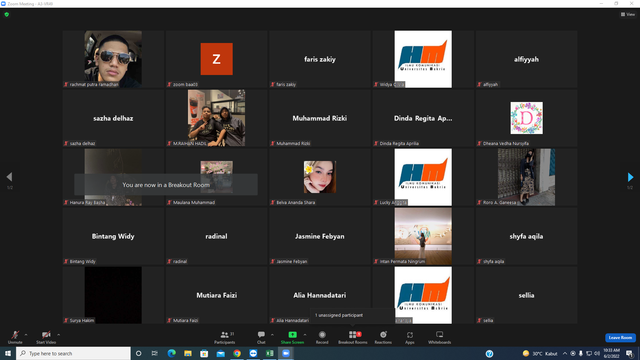This screenshot has height=360, width=640.
Task: Click the Bintang Widy participant tile
Action: [113, 236]
